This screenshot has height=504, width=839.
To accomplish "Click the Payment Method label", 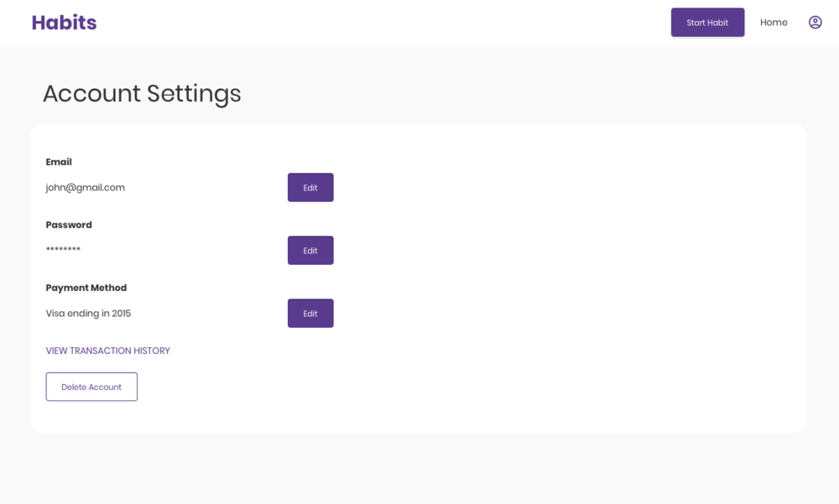I will click(x=86, y=288).
